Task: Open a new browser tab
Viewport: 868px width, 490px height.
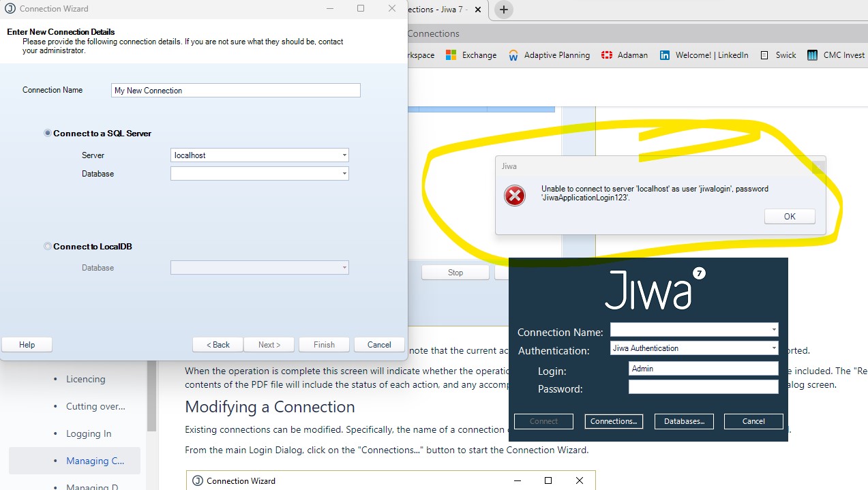Action: coord(504,10)
